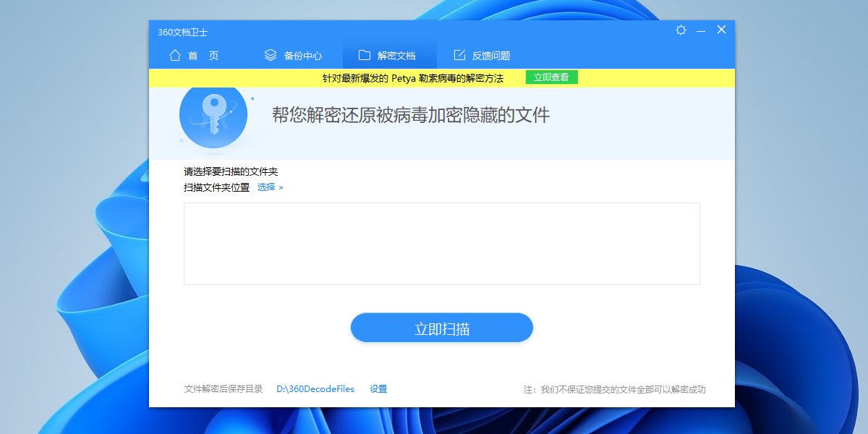Click the 设置 link for save directory
868x434 pixels.
(x=378, y=389)
